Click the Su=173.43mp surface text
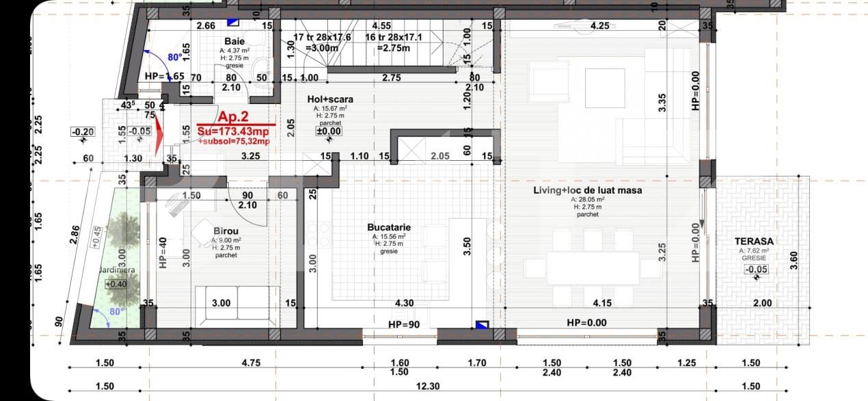Viewport: 868px width, 401px height. pyautogui.click(x=234, y=131)
